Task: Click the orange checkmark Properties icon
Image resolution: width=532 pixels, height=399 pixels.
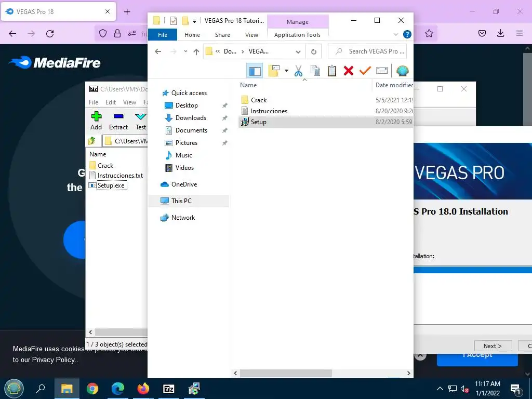Action: click(x=365, y=71)
